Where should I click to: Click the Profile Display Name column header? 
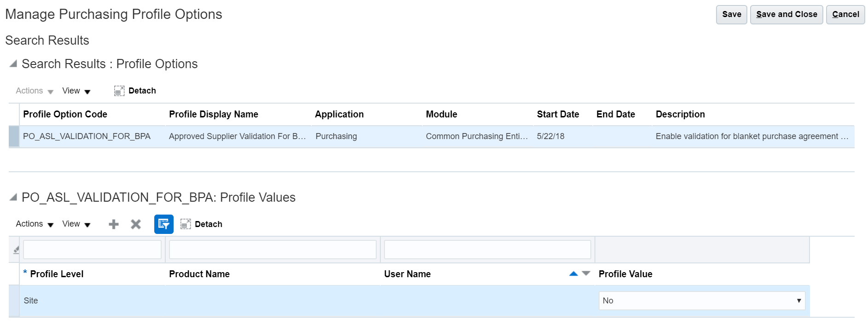[x=214, y=114]
